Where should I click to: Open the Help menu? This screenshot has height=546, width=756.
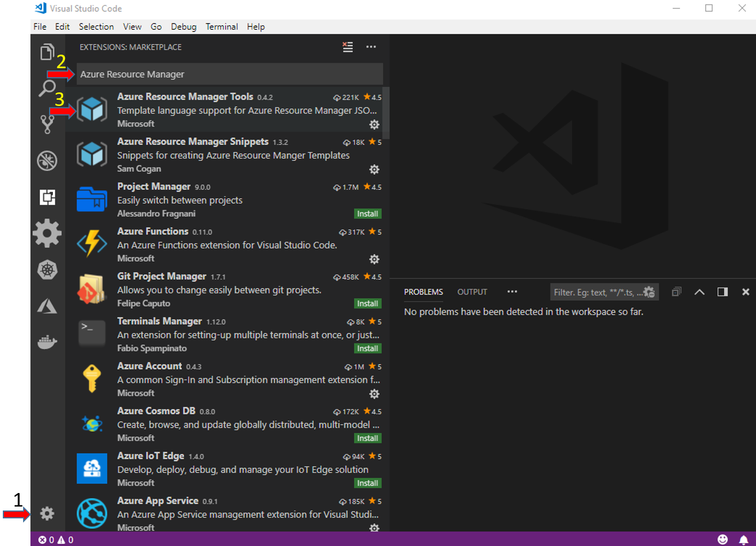click(x=256, y=26)
